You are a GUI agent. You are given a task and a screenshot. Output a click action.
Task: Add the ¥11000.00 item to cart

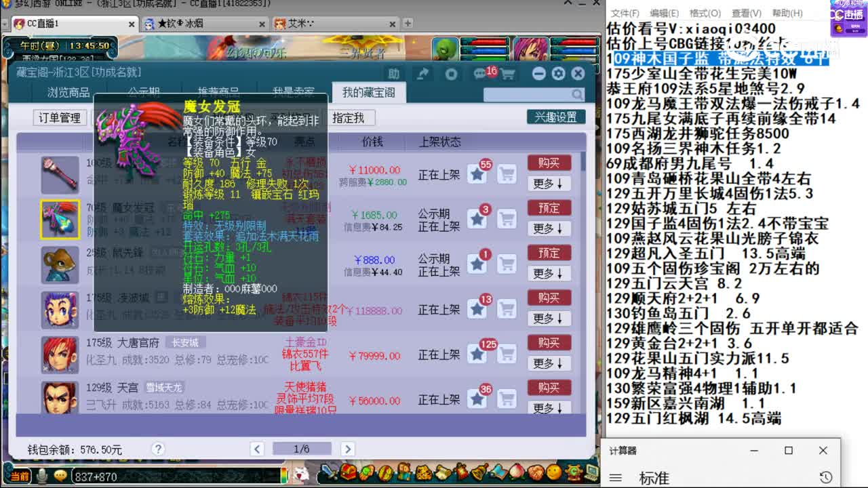507,174
